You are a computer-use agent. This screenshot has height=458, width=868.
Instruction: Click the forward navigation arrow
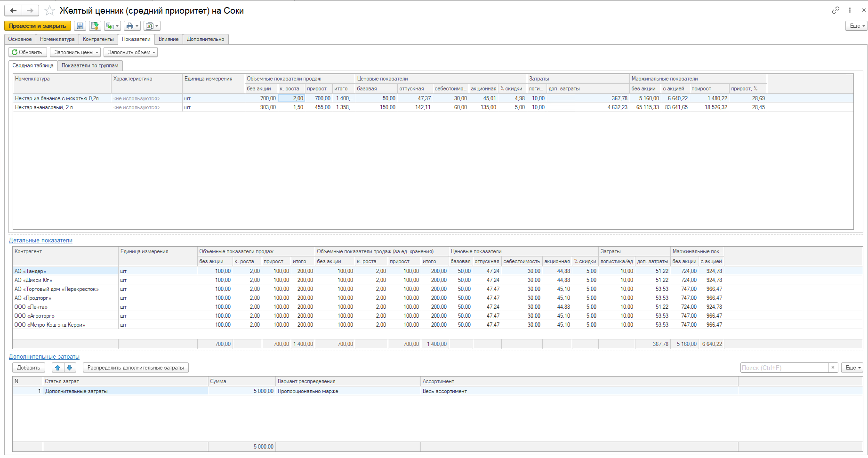coord(30,10)
